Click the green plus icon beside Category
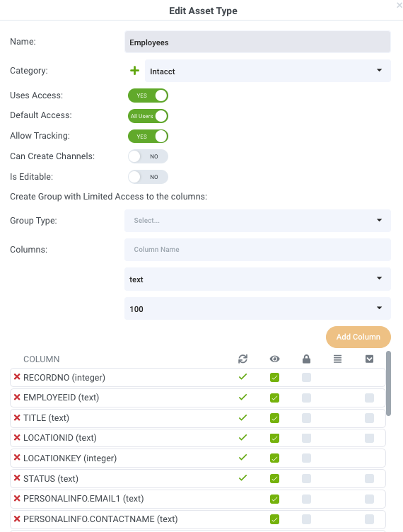The width and height of the screenshot is (403, 532). pyautogui.click(x=134, y=71)
